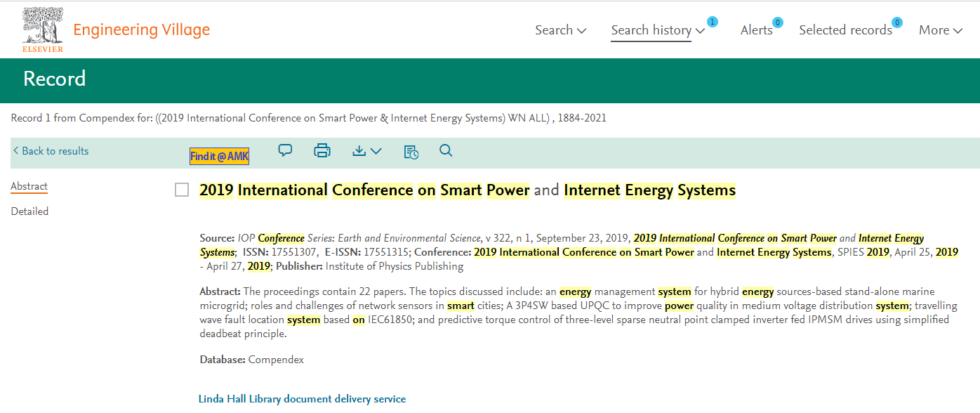Viewport: 980px width, 413px height.
Task: Click the Search history count badge
Action: (712, 22)
